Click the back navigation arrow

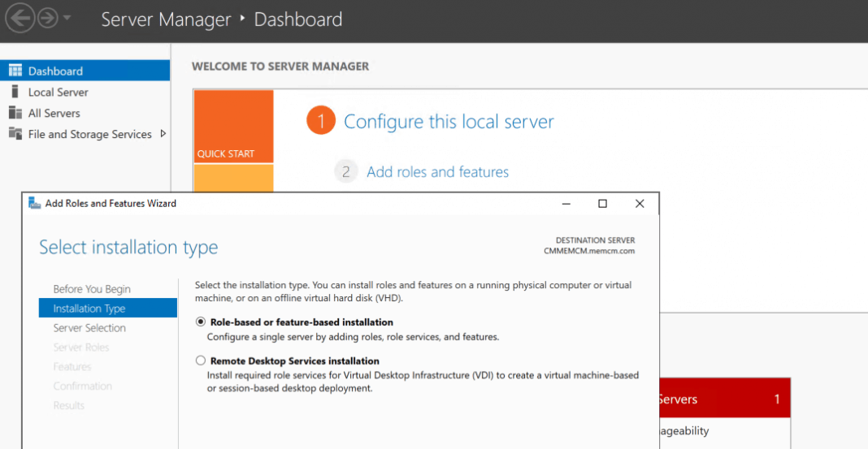coord(20,17)
